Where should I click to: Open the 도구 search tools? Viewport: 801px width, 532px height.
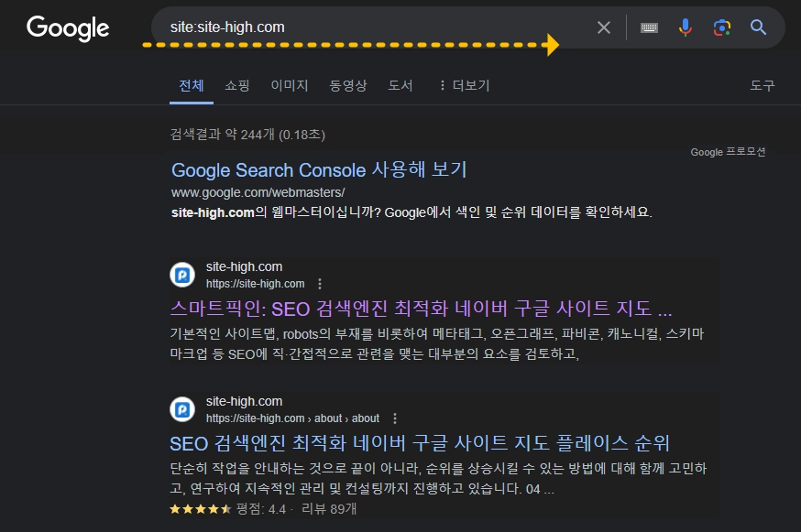point(763,85)
